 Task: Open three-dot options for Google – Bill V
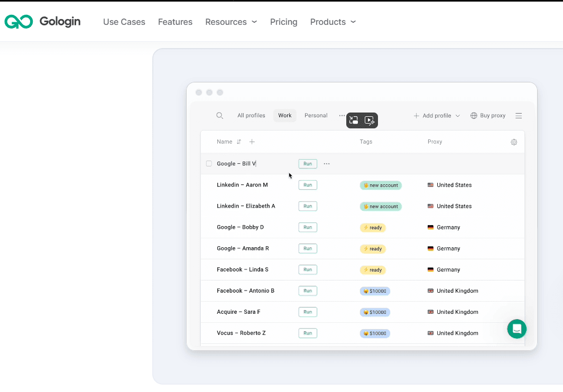coord(327,164)
